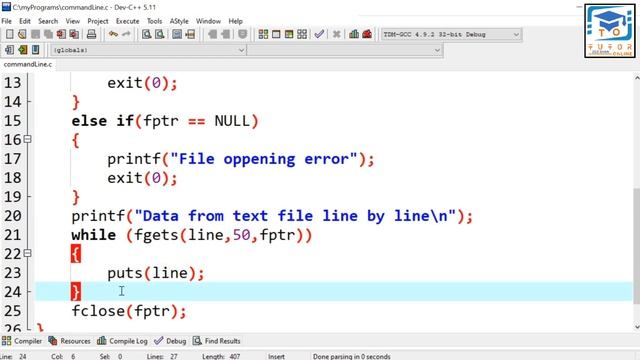Image resolution: width=640 pixels, height=360 pixels.
Task: Click the "while" keyword on line 21
Action: pyautogui.click(x=93, y=235)
